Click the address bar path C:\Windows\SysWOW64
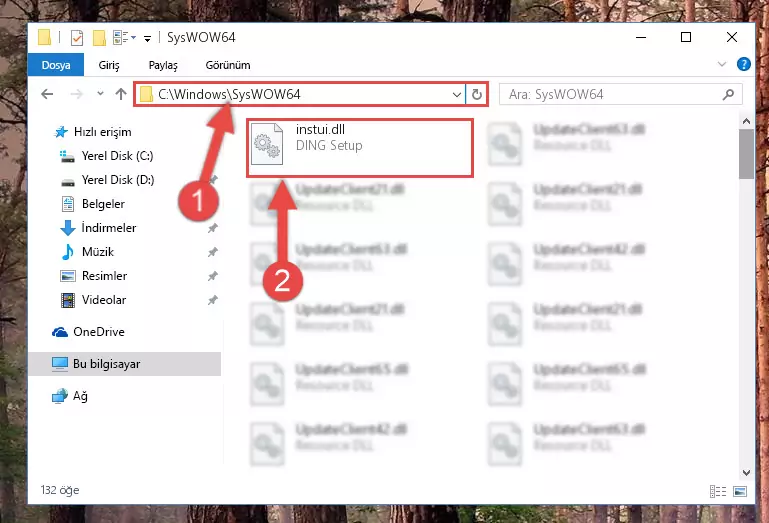Screen dimensions: 769x523 230,94
